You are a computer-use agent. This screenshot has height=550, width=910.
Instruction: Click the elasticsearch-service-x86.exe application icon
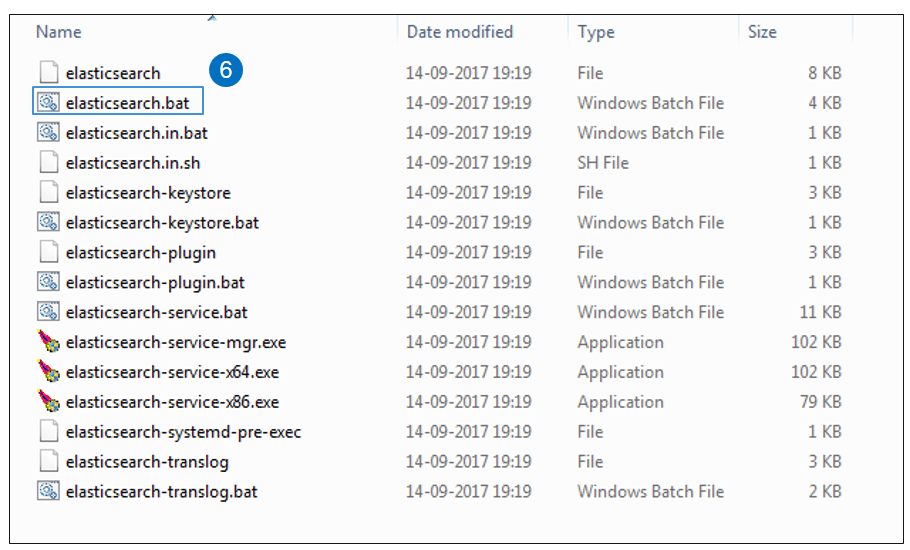click(48, 402)
